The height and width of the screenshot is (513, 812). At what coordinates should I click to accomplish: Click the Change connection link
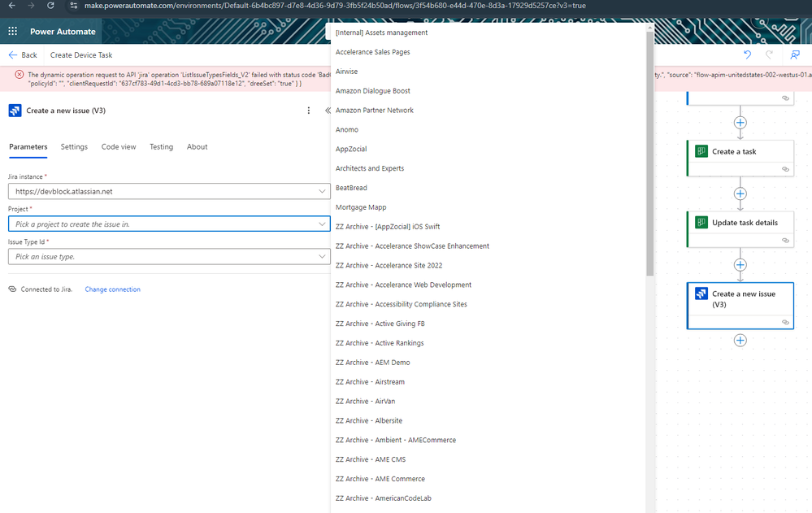pos(112,289)
